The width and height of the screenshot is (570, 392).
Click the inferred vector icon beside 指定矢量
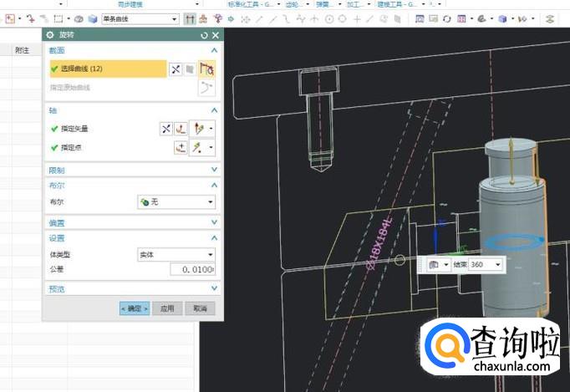click(x=198, y=129)
